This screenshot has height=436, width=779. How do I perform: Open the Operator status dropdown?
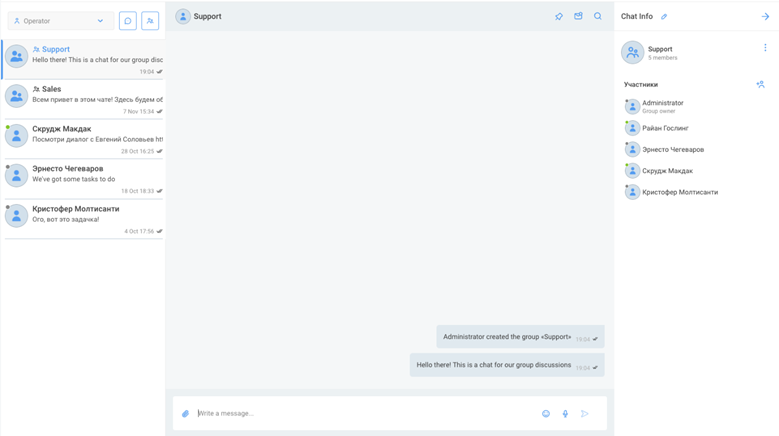[61, 21]
